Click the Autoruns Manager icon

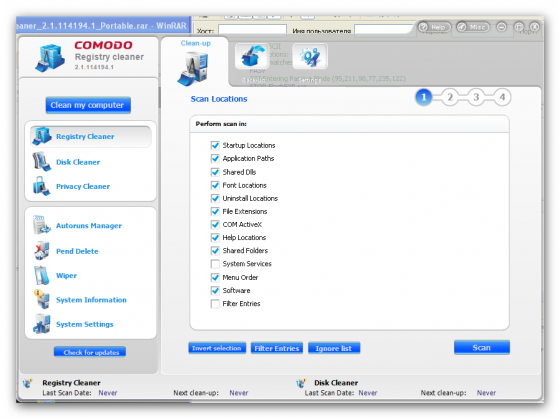click(x=42, y=225)
